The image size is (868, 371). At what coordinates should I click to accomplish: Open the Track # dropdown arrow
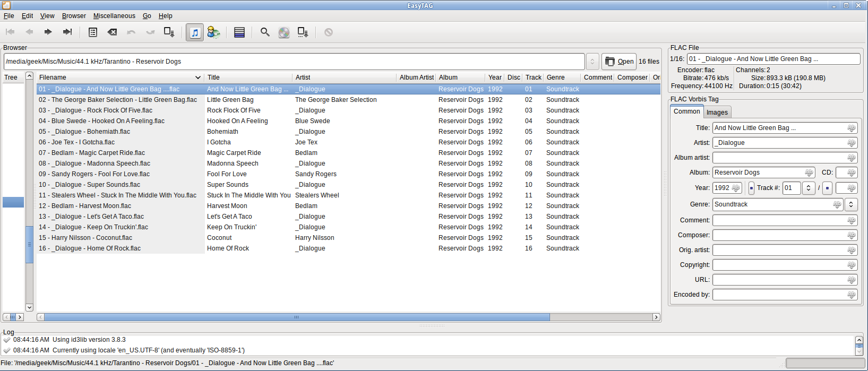pyautogui.click(x=809, y=188)
